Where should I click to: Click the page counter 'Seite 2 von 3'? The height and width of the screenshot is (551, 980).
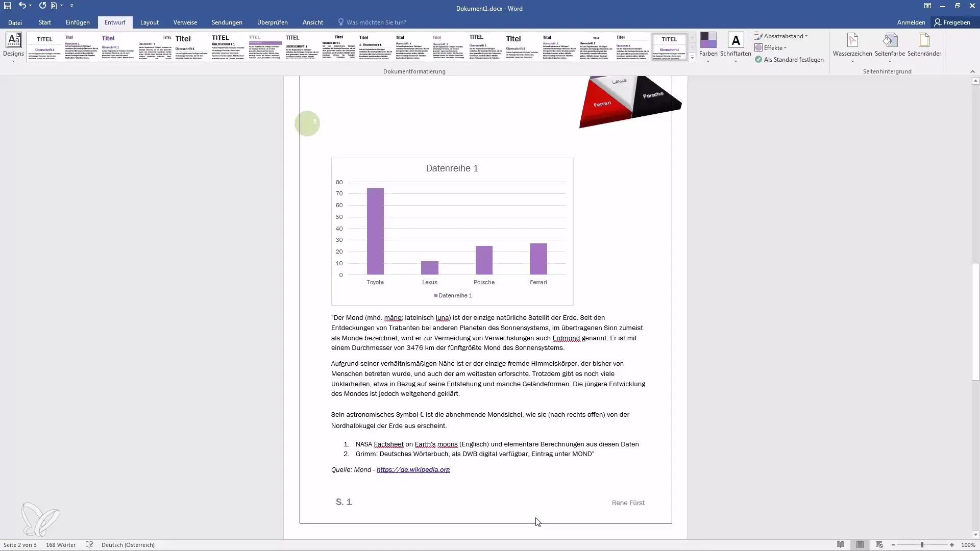point(20,545)
